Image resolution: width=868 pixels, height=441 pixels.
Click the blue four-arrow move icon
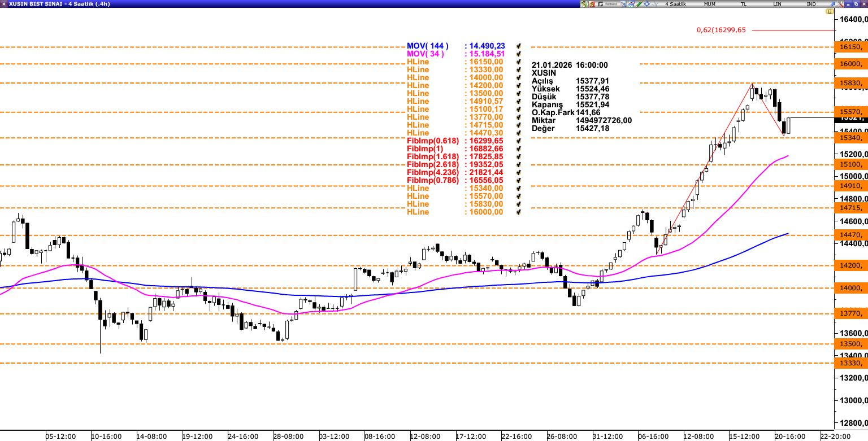click(x=646, y=4)
